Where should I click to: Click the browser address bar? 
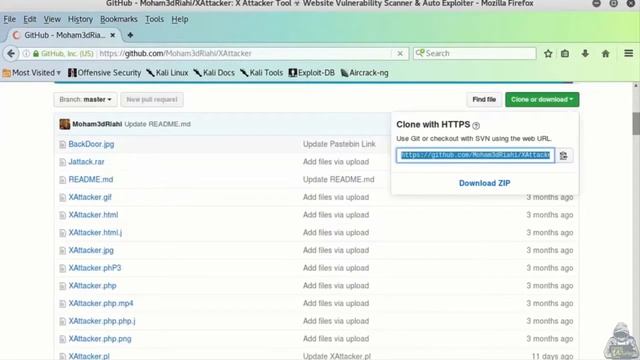coord(245,53)
